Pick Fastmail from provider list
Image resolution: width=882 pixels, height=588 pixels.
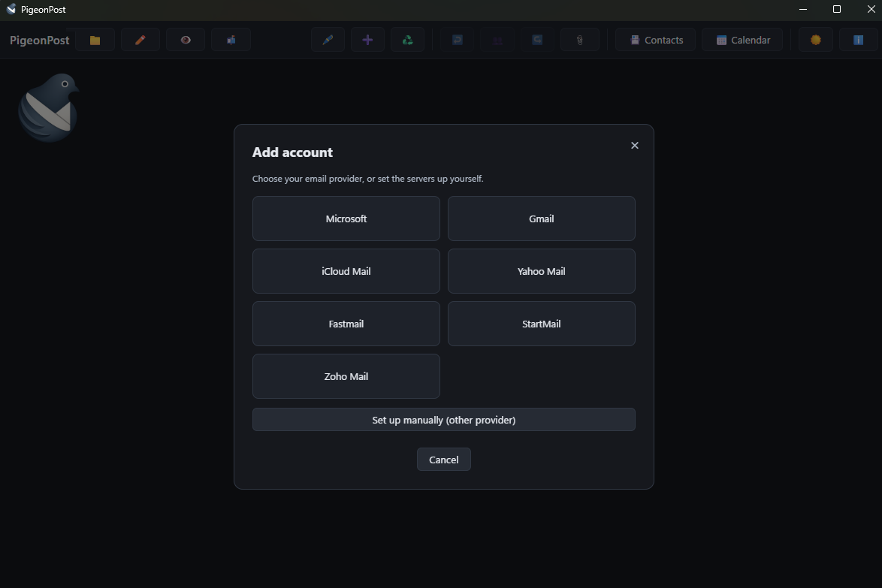click(x=346, y=324)
